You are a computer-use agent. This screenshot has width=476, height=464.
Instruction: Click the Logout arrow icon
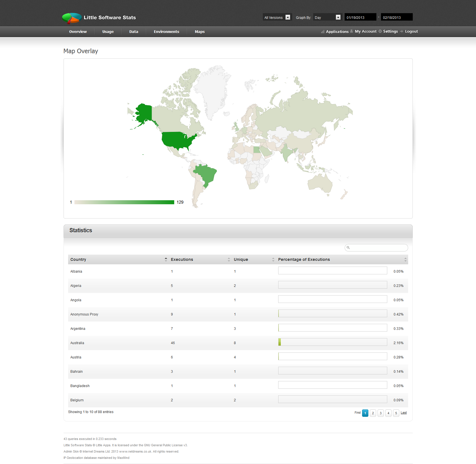point(402,31)
